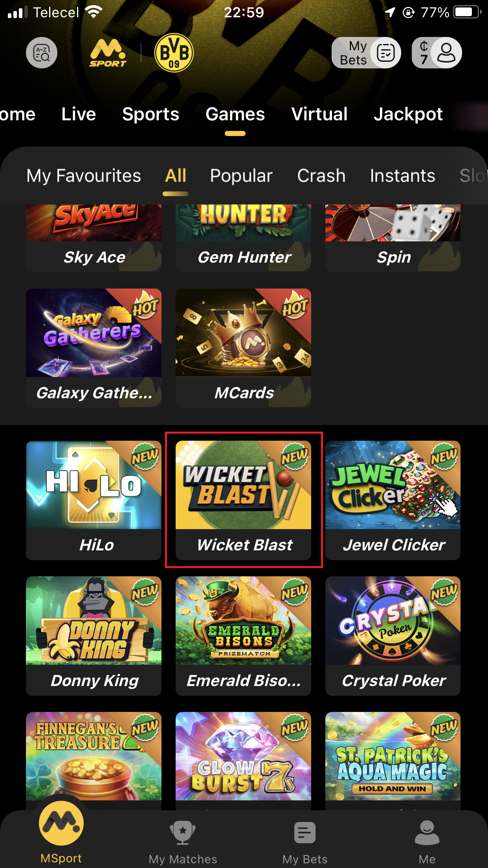
Task: Open the A-Z search icon
Action: pyautogui.click(x=42, y=53)
